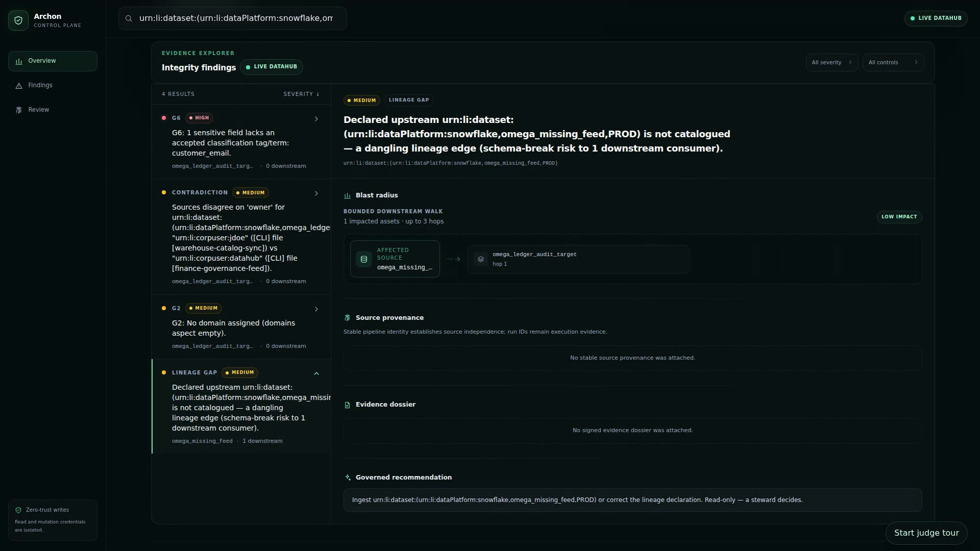
Task: Open the All controls filter dropdown
Action: click(x=893, y=63)
